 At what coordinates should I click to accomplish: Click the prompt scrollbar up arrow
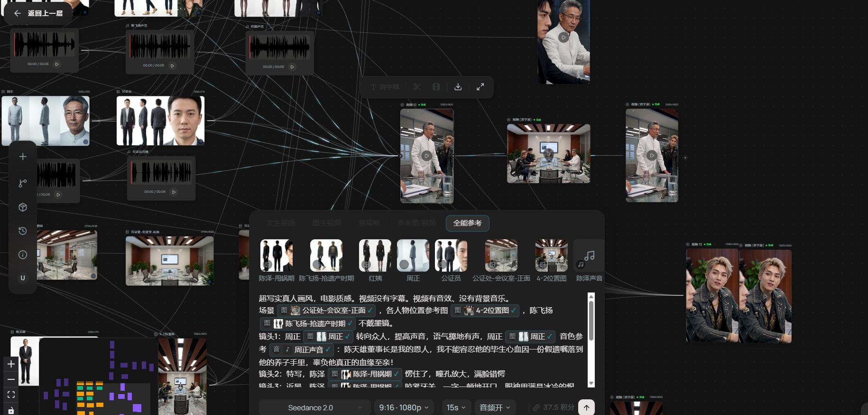tap(591, 296)
